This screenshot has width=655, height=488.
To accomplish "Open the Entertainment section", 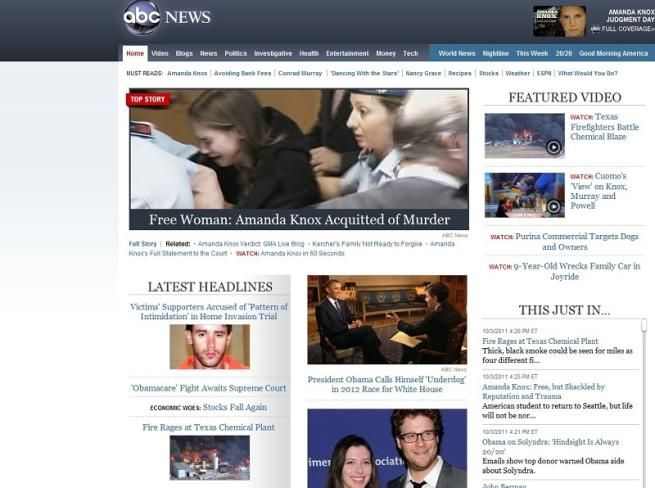I will coord(348,53).
